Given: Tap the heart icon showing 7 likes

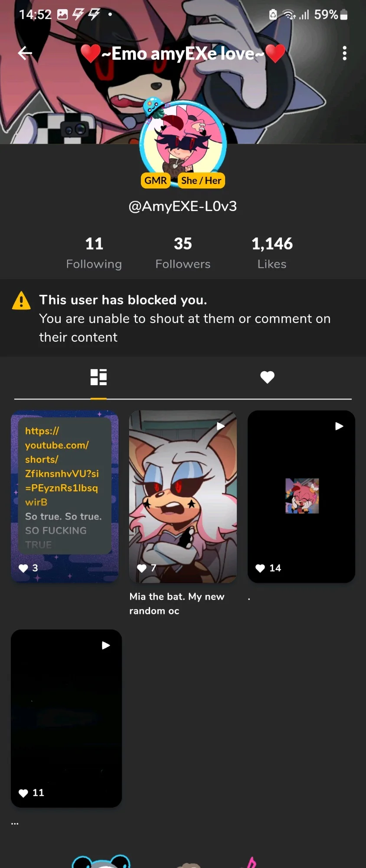Looking at the screenshot, I should click(x=142, y=568).
